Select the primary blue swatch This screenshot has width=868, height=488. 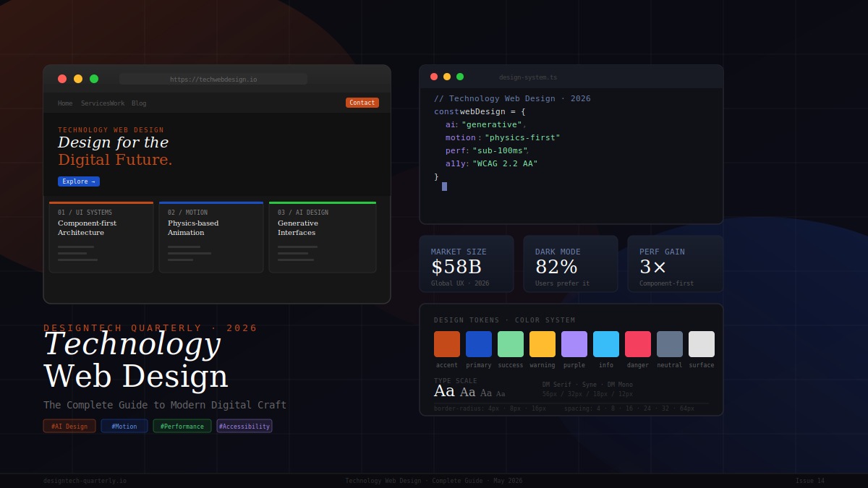click(x=479, y=344)
